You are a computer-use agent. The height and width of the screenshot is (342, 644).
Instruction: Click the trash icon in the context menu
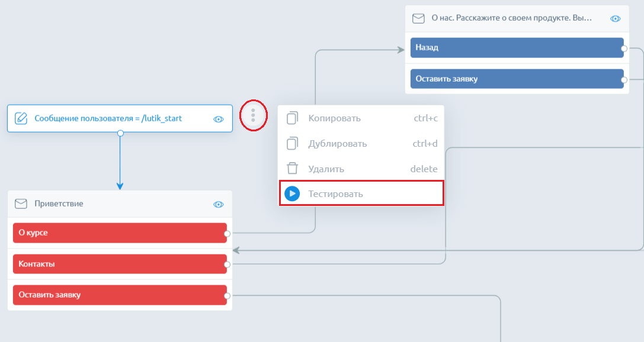pos(291,169)
